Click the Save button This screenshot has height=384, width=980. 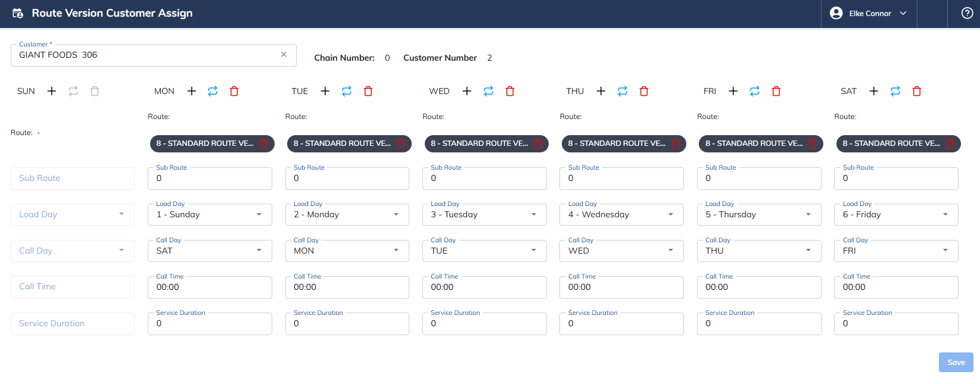(956, 363)
